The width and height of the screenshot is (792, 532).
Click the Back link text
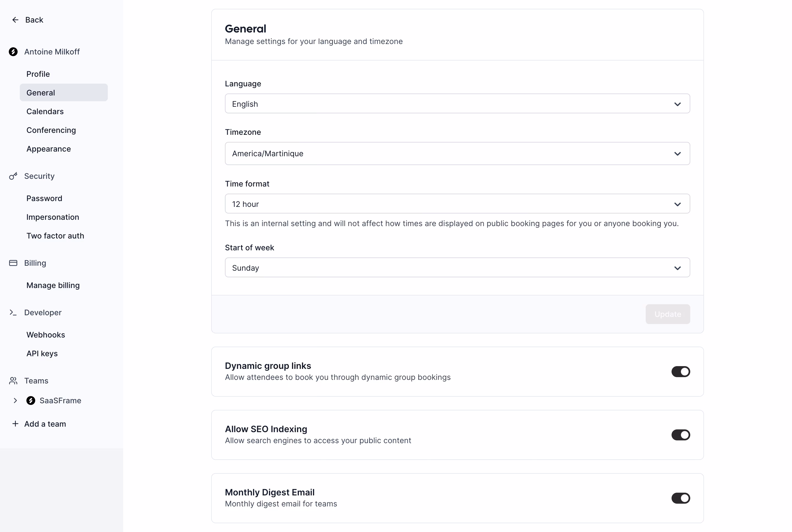pos(34,20)
